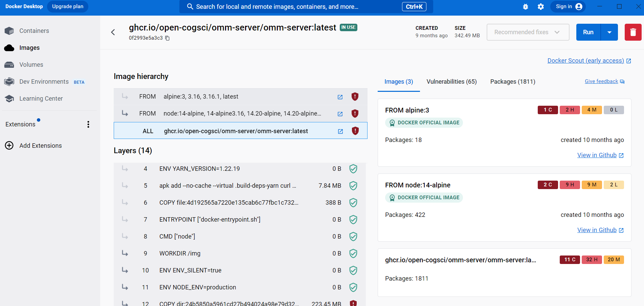The width and height of the screenshot is (644, 306).
Task: Delete the image via the trash icon
Action: pyautogui.click(x=633, y=32)
